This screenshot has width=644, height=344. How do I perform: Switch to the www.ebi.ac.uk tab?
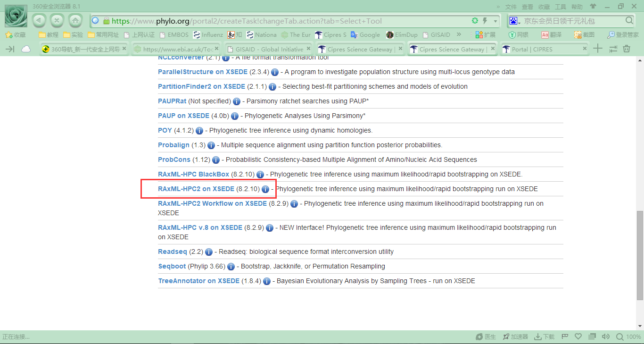point(176,49)
